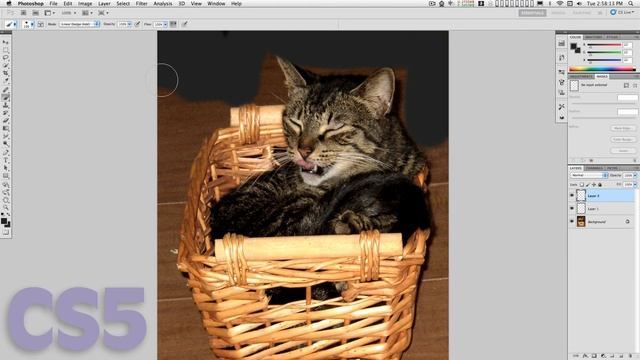Open the File menu
Viewport: 640px width, 360px height.
pyautogui.click(x=53, y=3)
